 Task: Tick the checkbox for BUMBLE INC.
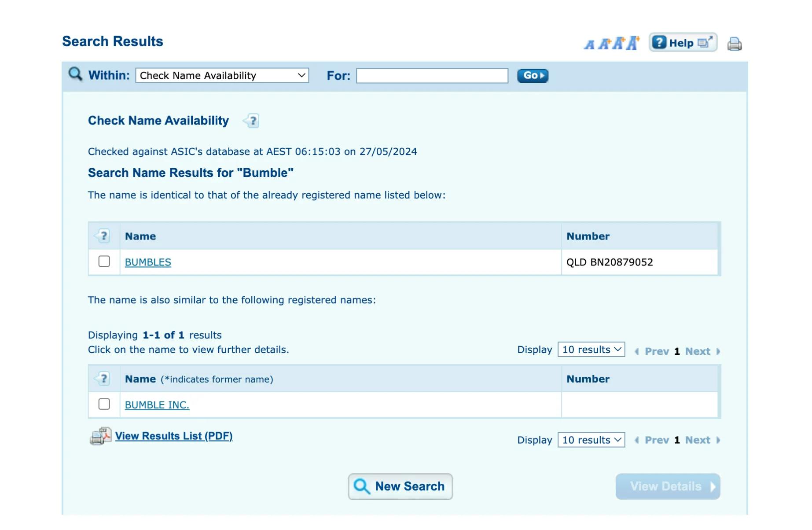pos(104,404)
